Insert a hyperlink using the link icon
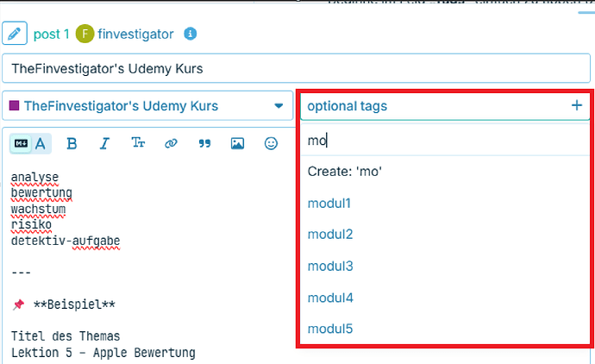The height and width of the screenshot is (364, 595). [x=171, y=143]
